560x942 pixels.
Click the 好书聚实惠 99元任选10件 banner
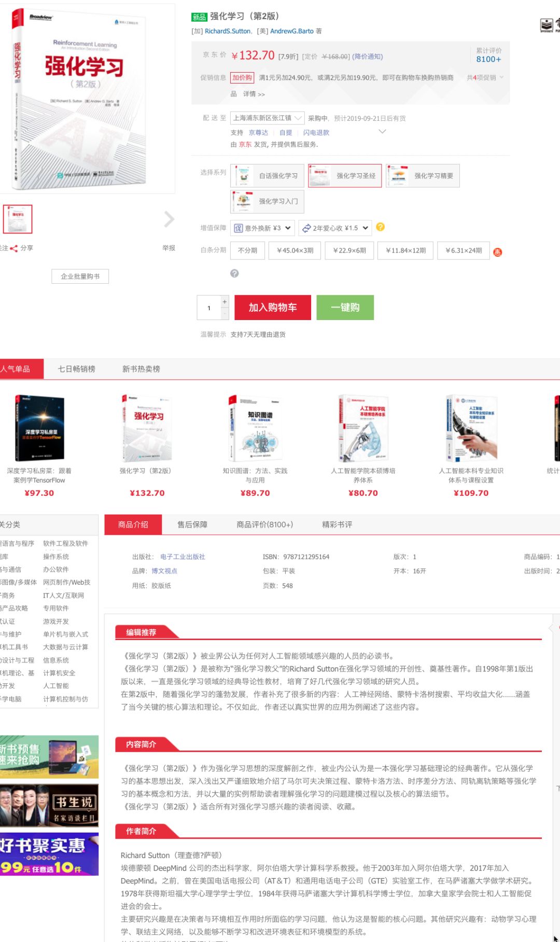tap(49, 854)
